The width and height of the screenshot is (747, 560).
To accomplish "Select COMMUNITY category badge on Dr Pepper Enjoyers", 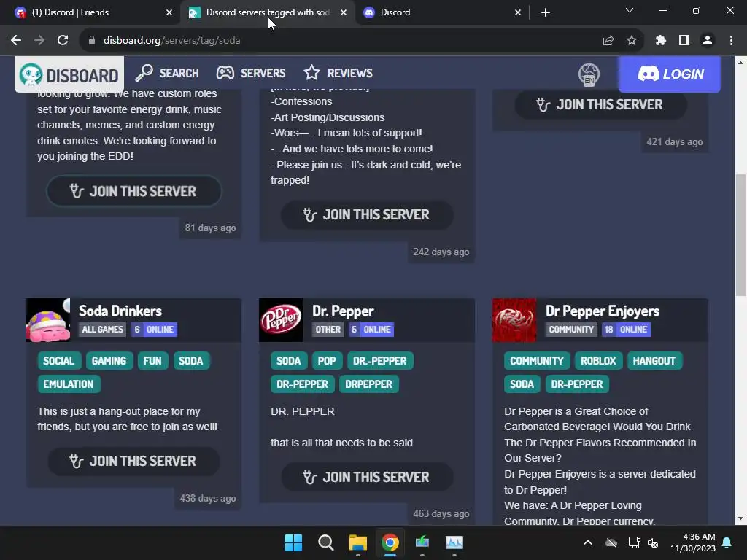I will point(571,330).
